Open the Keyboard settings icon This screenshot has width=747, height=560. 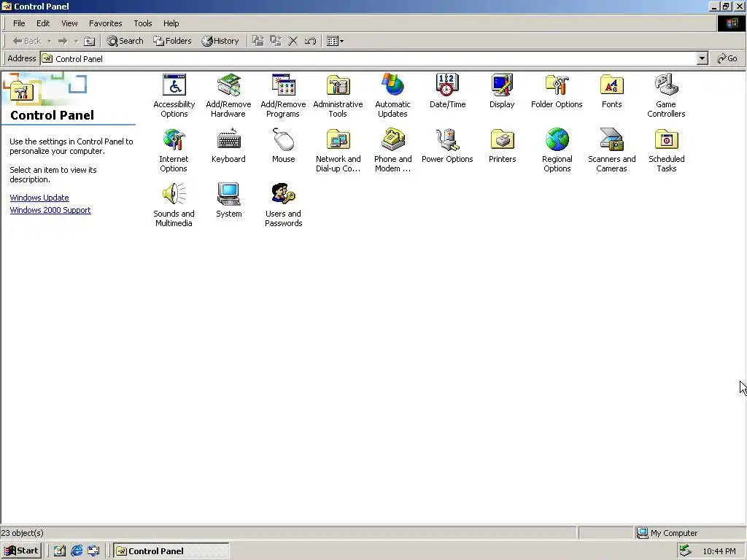pyautogui.click(x=228, y=140)
